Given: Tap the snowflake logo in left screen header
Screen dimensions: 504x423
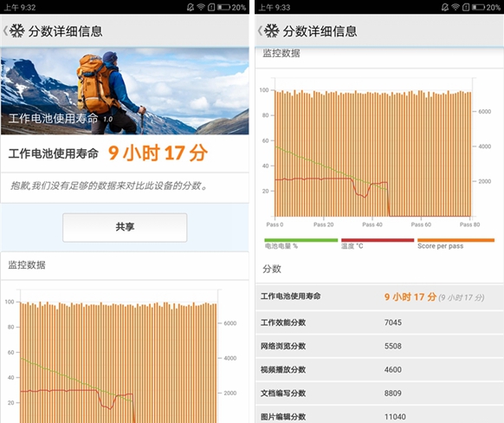Looking at the screenshot, I should (17, 31).
